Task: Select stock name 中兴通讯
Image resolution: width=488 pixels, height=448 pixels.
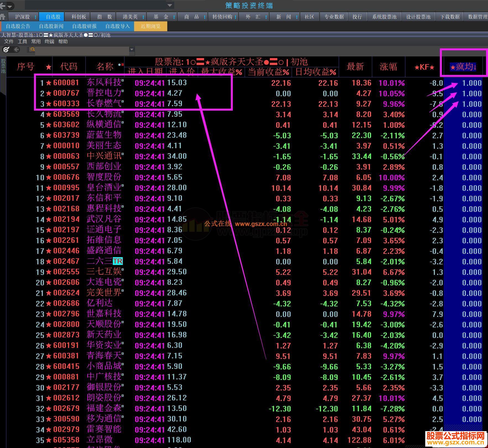Action: pos(104,156)
